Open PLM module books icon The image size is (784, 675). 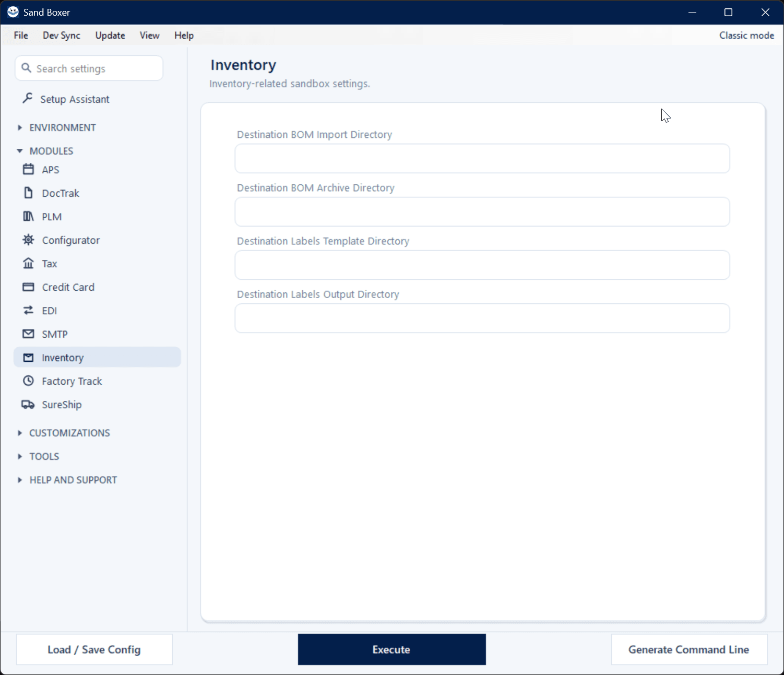(x=28, y=216)
